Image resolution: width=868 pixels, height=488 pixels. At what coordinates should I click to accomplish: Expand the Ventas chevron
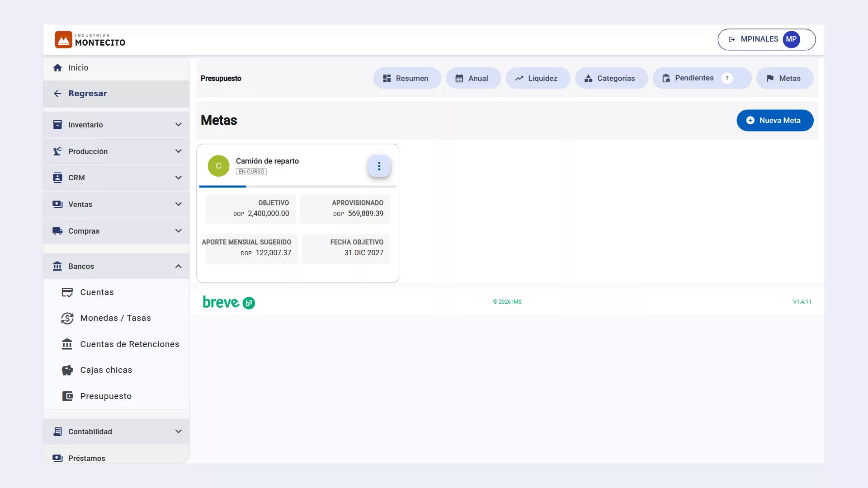pos(179,204)
